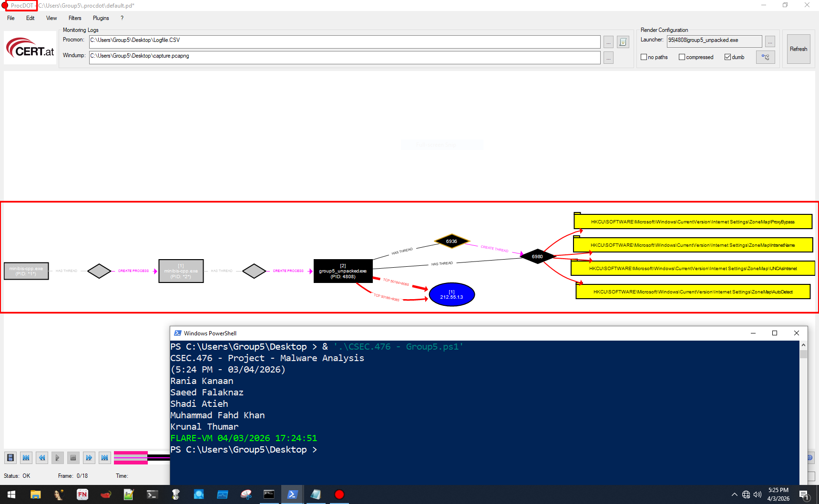Open the Launcher selection dialog
The image size is (819, 504).
pos(770,41)
